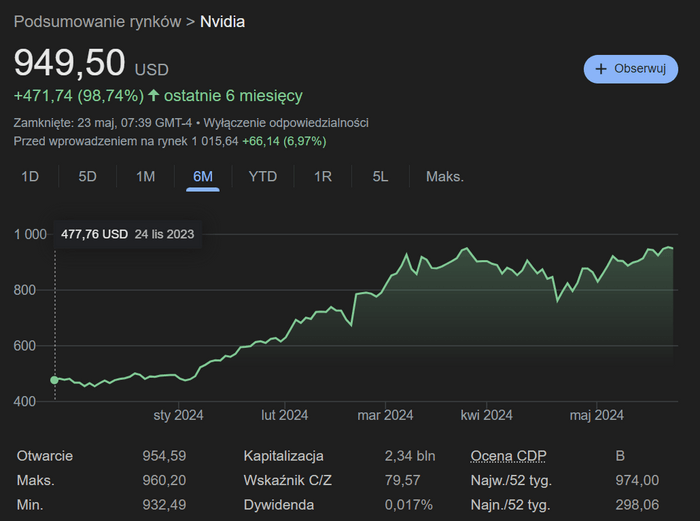
Task: Click the pre-market price 1 015,64
Action: [x=215, y=142]
